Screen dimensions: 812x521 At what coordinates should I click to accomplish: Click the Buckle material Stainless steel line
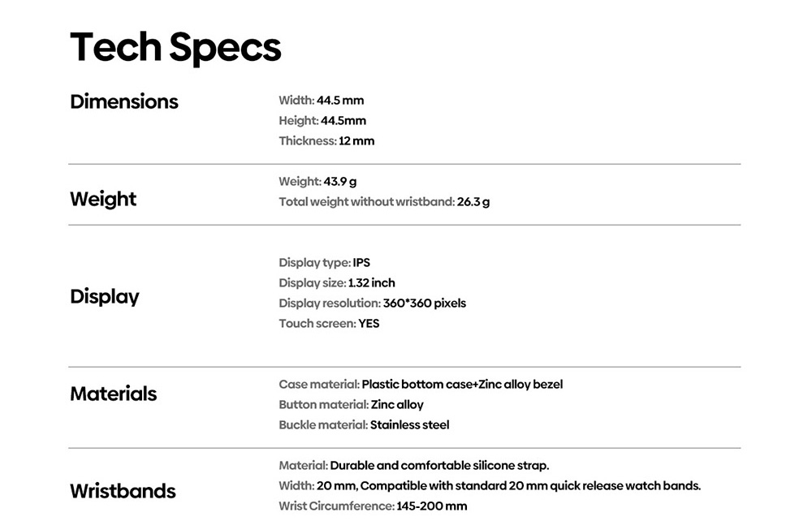(364, 425)
